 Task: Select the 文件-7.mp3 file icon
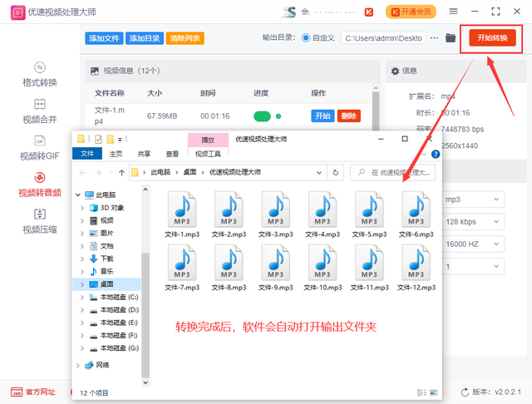(x=182, y=262)
